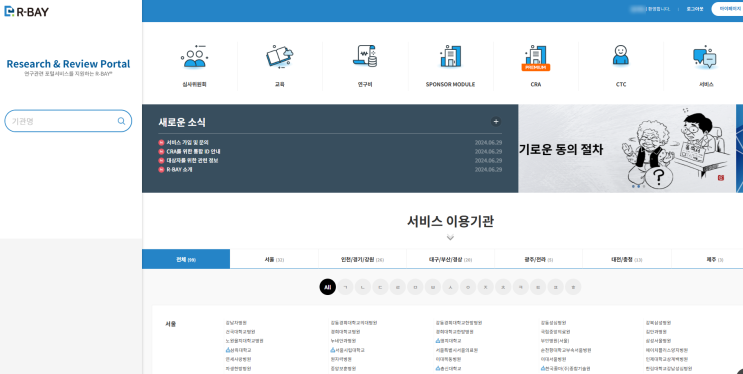This screenshot has width=743, height=374.
Task: Click the plus icon beside 새로운 소식
Action: pos(496,122)
